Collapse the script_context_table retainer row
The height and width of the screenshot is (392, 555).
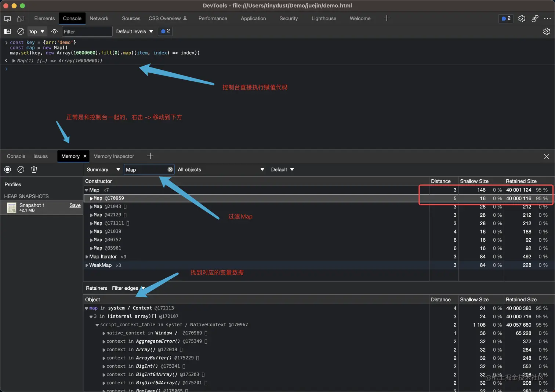97,325
